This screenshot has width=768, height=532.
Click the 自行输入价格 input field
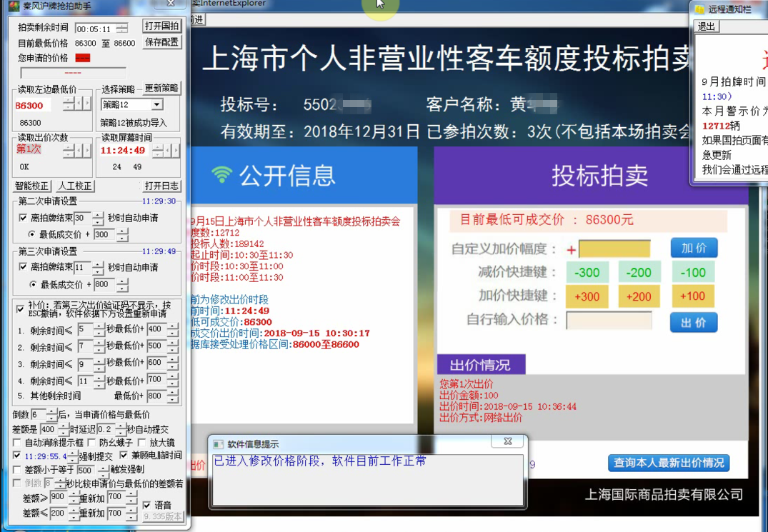609,321
